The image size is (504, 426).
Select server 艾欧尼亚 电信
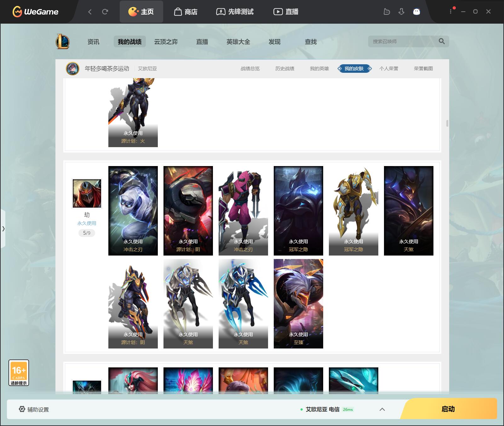pyautogui.click(x=323, y=409)
